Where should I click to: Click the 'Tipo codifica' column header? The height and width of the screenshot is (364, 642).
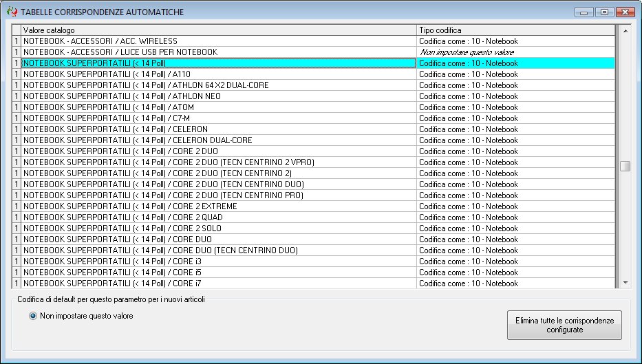click(x=516, y=30)
